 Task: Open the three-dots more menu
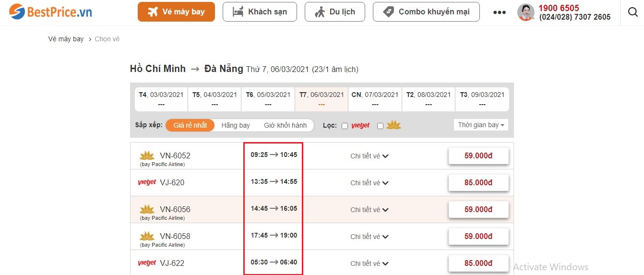(500, 12)
